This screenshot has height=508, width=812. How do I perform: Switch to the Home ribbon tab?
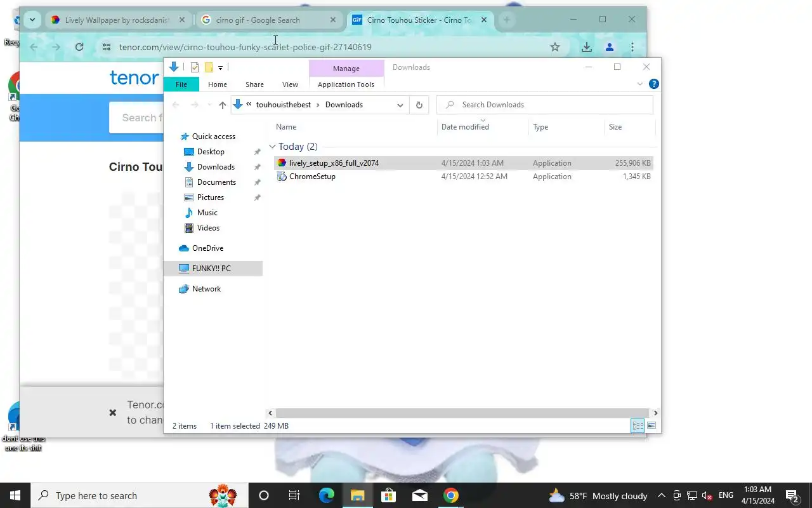coord(218,84)
